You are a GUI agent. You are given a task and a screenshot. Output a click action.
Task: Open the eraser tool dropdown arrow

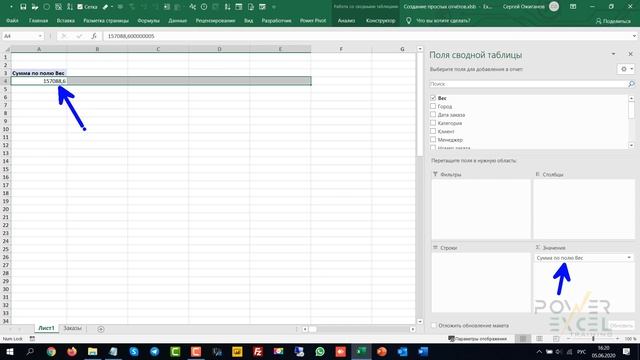coord(112,7)
